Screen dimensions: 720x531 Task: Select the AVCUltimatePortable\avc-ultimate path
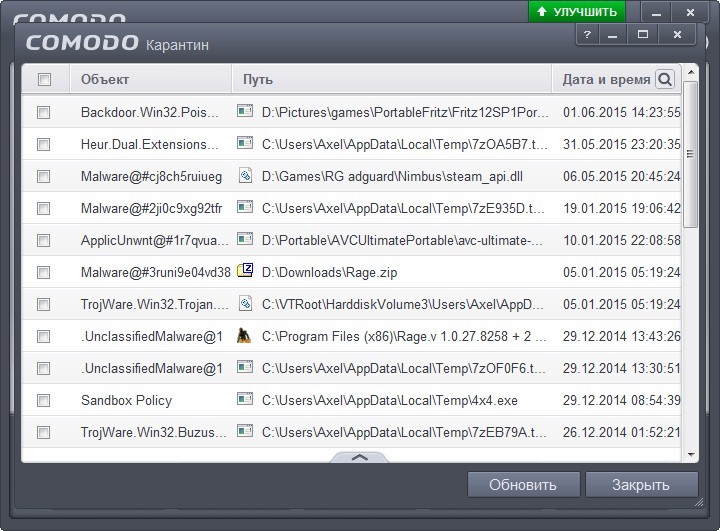(x=402, y=240)
